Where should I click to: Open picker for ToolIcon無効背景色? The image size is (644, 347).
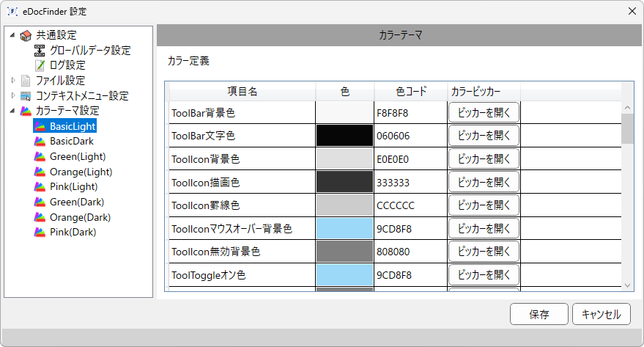point(484,251)
